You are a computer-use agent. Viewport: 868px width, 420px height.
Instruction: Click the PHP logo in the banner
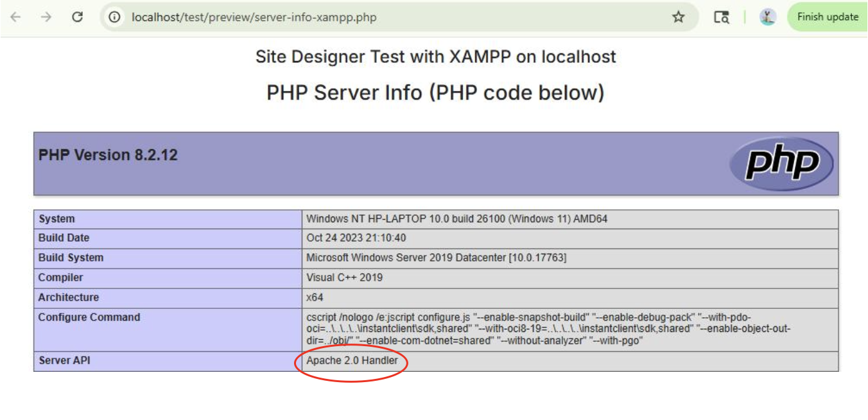pyautogui.click(x=781, y=164)
